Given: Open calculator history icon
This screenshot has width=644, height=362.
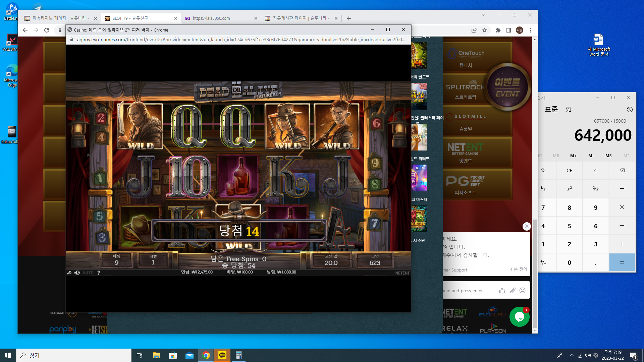Looking at the screenshot, I should (630, 110).
